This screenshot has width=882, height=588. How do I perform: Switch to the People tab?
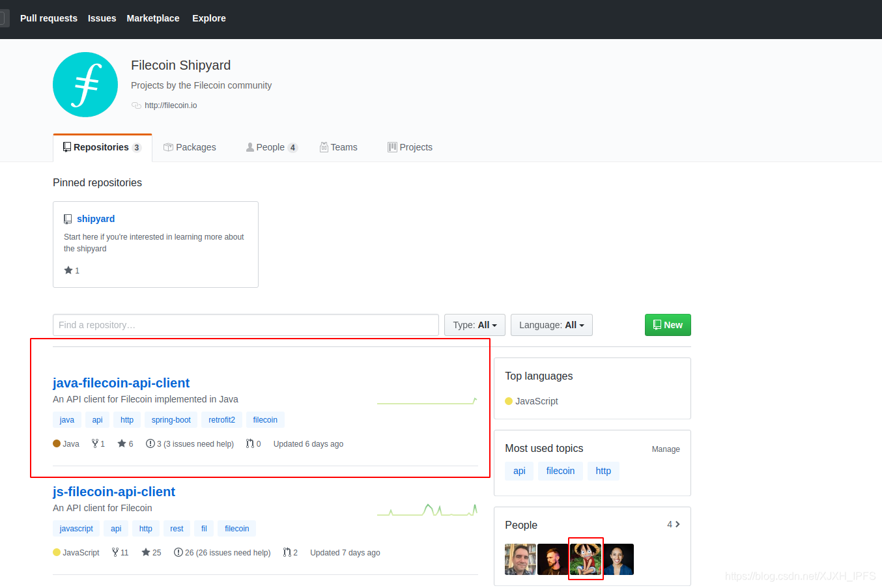point(272,147)
